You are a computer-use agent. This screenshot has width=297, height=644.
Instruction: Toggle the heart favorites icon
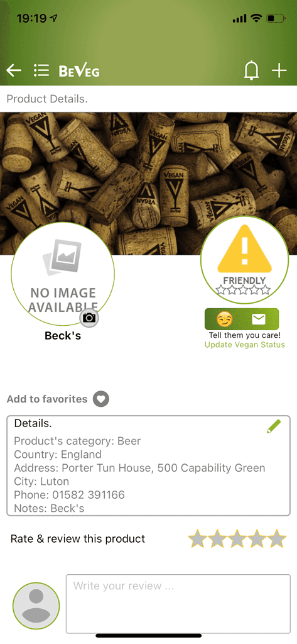[101, 399]
